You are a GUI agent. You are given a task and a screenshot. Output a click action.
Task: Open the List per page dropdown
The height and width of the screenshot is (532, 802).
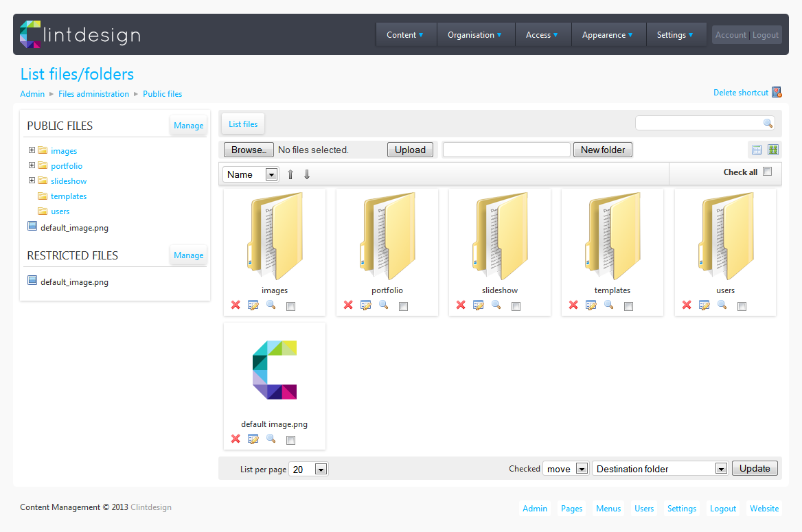pos(308,469)
